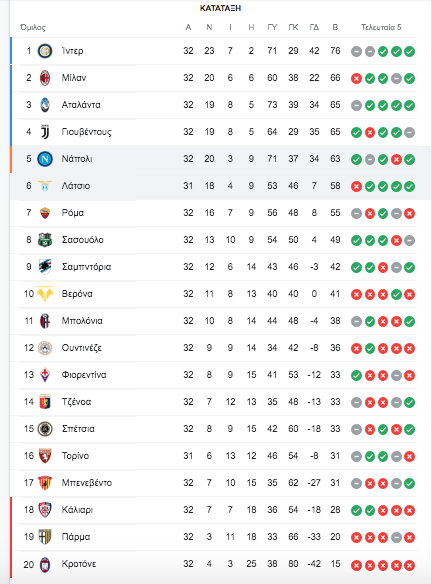Click the Inter club crest icon
Viewport: 432px width, 584px height.
45,51
